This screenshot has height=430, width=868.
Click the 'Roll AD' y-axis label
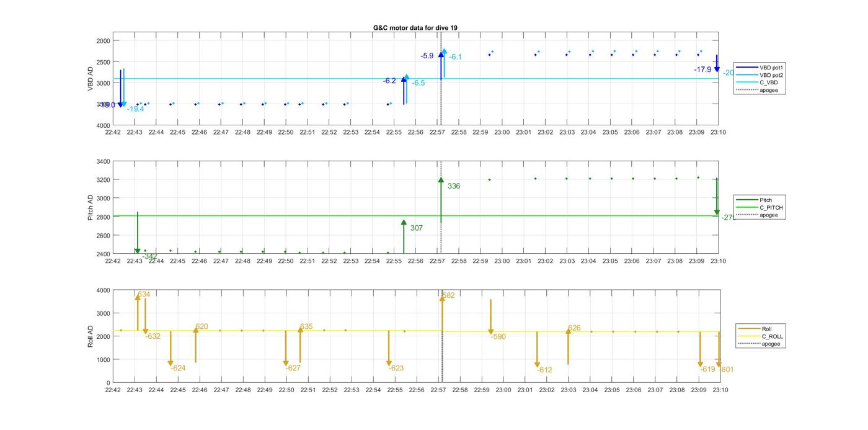click(91, 336)
